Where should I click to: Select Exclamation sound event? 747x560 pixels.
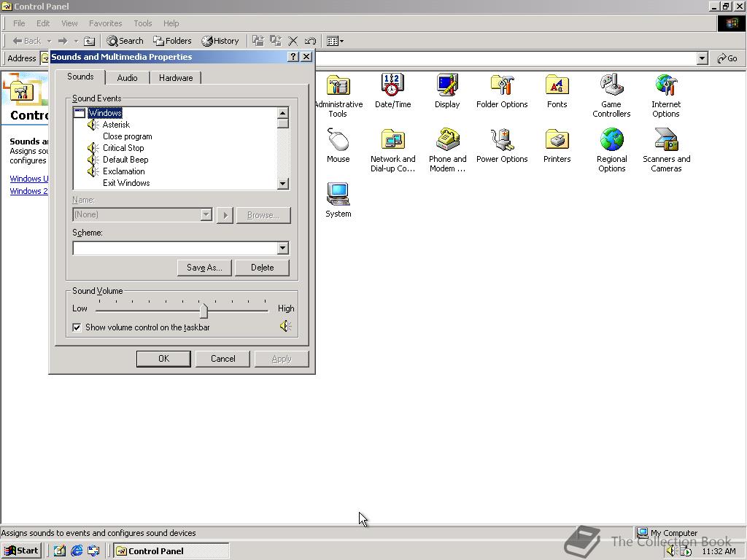(123, 171)
